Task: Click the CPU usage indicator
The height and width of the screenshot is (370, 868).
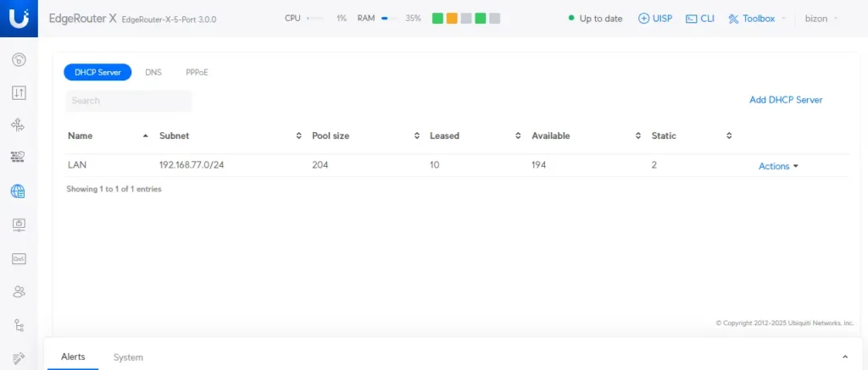Action: tap(315, 19)
